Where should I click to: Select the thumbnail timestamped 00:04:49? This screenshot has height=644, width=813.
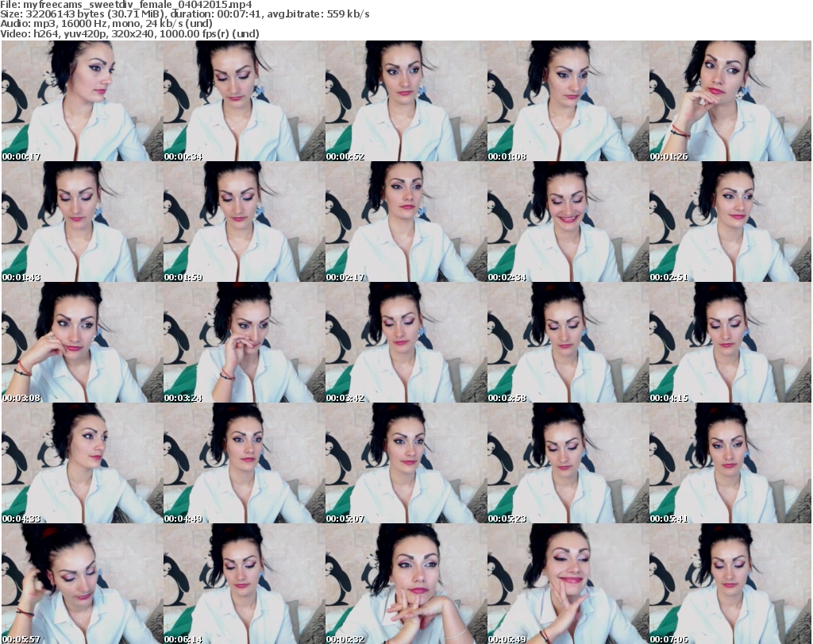click(245, 464)
